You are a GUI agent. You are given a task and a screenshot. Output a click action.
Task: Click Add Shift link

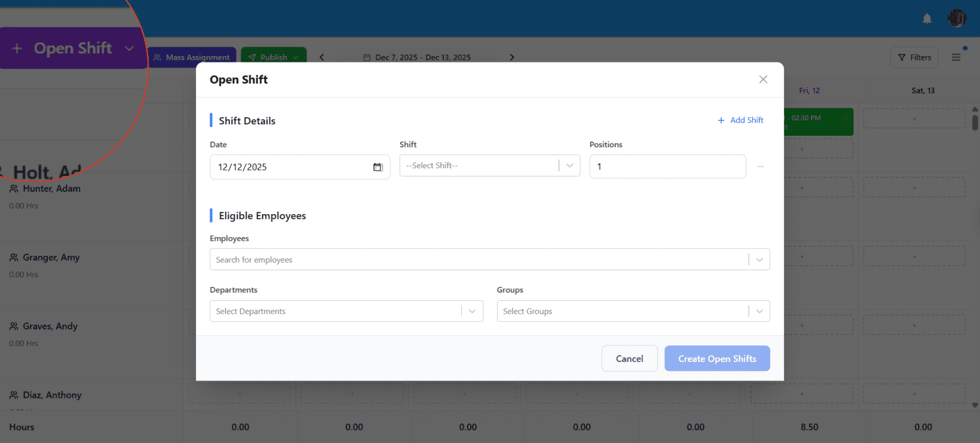[x=740, y=120]
